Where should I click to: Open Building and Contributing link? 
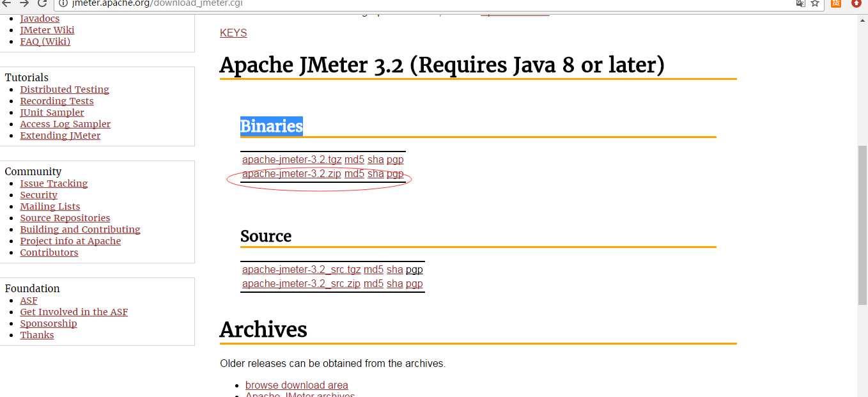[x=80, y=230]
